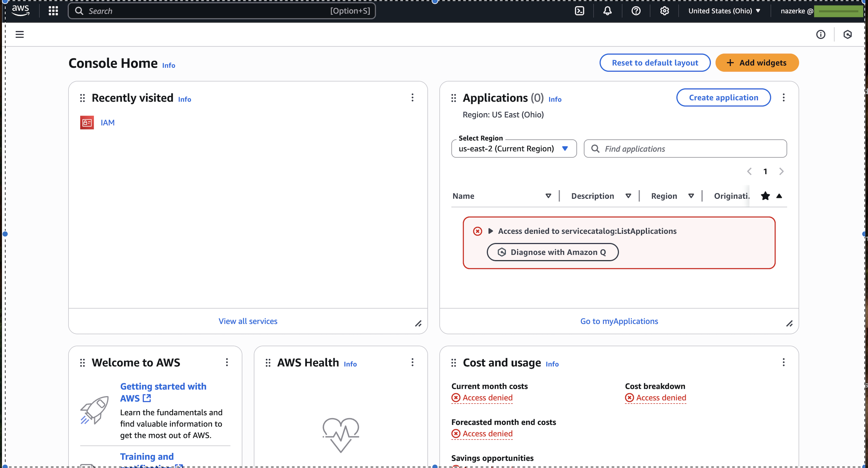
Task: Grab the Welcome to AWS drag handle
Action: 83,363
